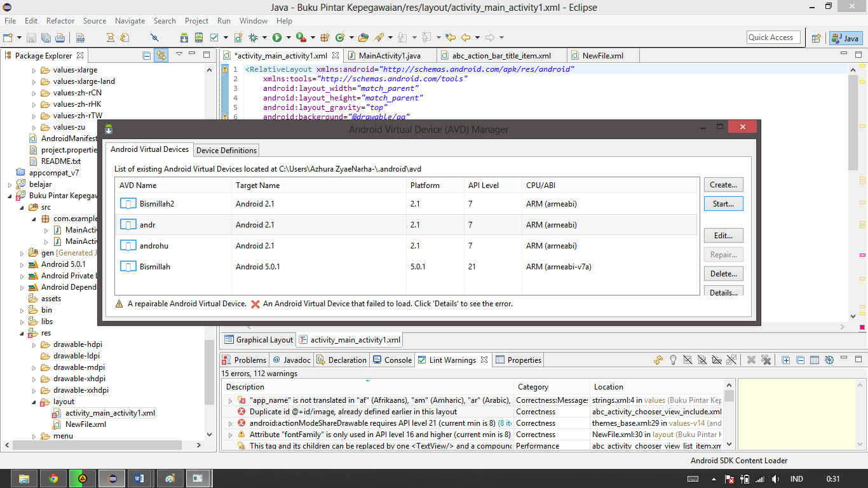Screen dimensions: 868x488
Task: Click the lightbulb Fix icon in Lint Warnings
Action: [x=673, y=360]
